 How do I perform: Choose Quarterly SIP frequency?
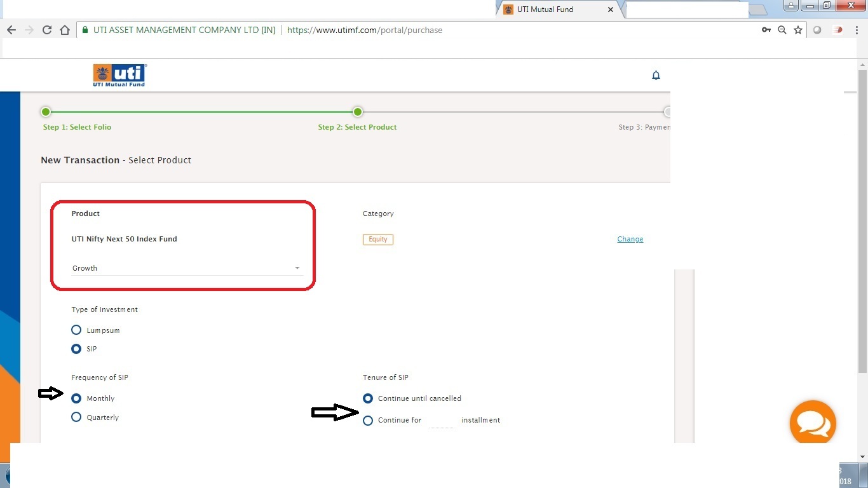[76, 417]
